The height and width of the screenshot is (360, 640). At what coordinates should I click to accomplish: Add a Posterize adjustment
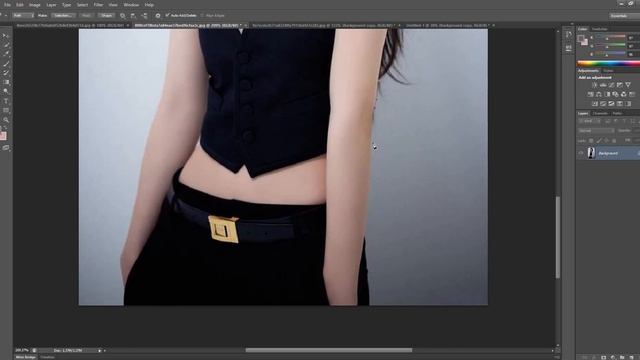click(603, 104)
